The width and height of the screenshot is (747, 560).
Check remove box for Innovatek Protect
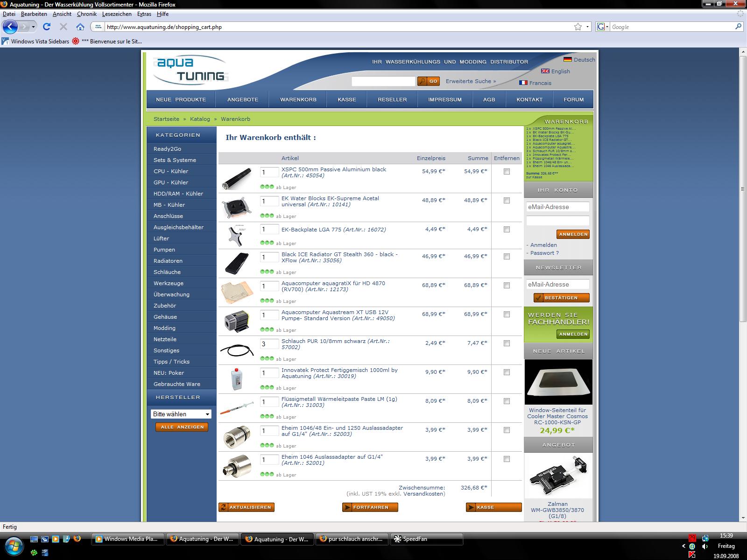click(x=507, y=372)
